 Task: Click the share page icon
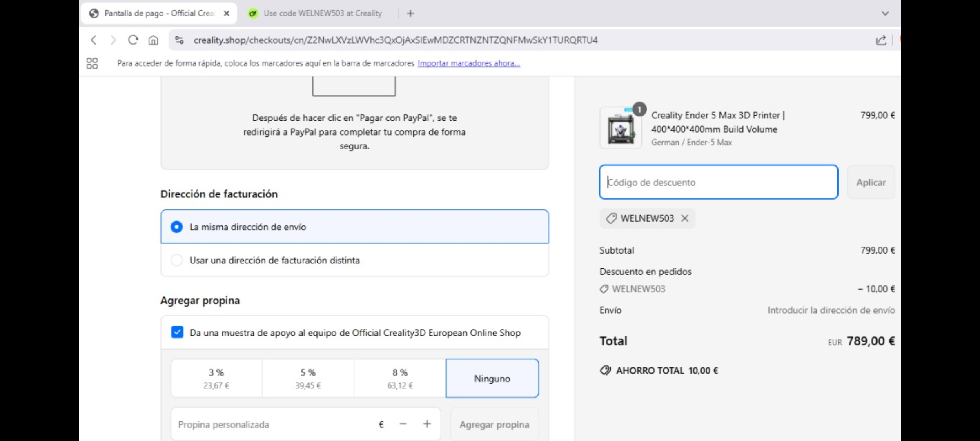click(881, 40)
